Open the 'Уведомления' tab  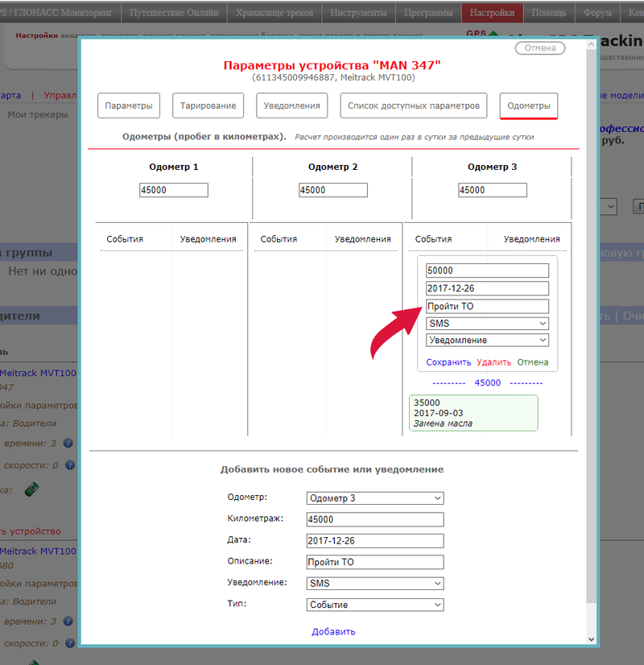pyautogui.click(x=293, y=106)
